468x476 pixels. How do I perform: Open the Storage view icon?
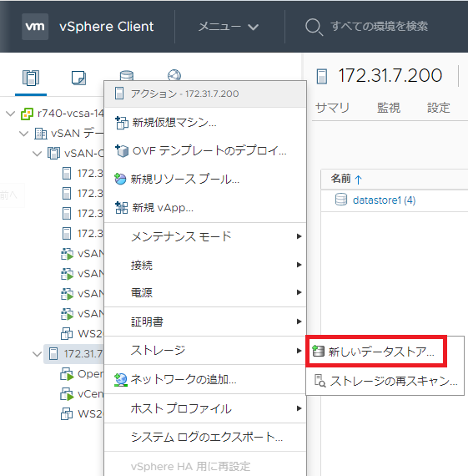pyautogui.click(x=127, y=75)
